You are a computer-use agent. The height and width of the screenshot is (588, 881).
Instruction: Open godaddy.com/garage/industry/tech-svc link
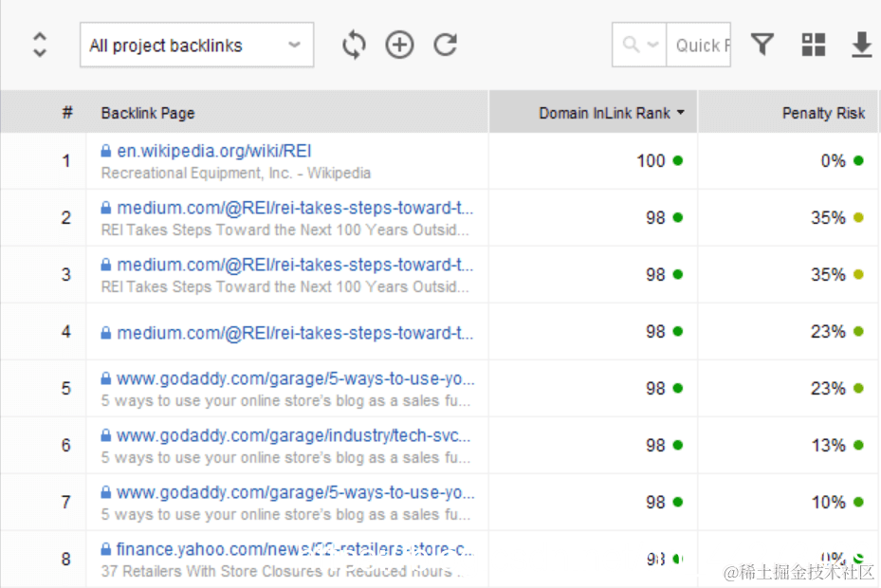click(294, 435)
